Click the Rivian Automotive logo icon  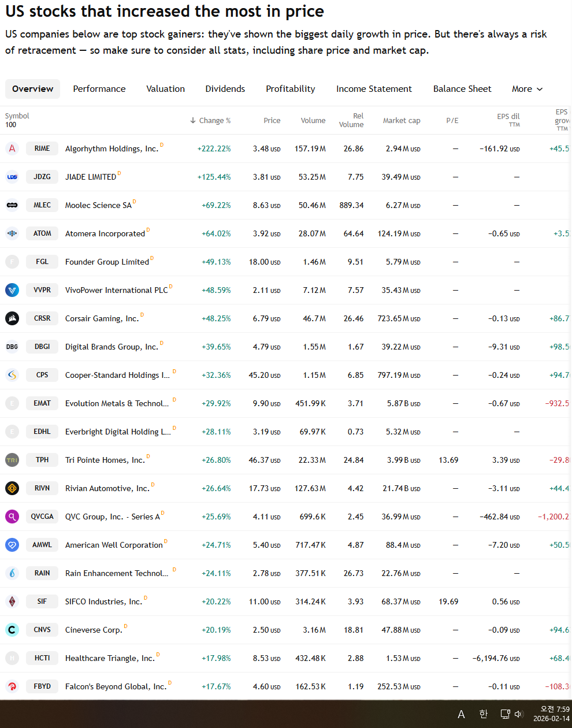click(12, 488)
